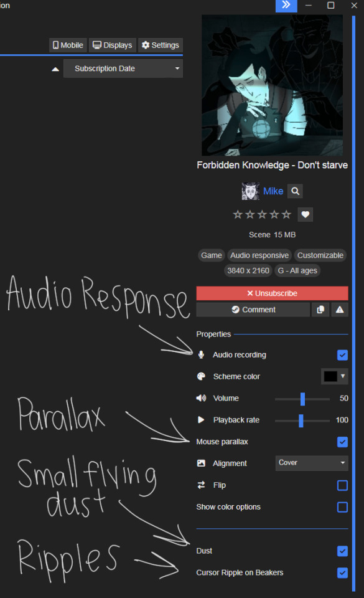Viewport: 364px width, 598px height.
Task: Enable the Flip checkbox
Action: pos(342,485)
